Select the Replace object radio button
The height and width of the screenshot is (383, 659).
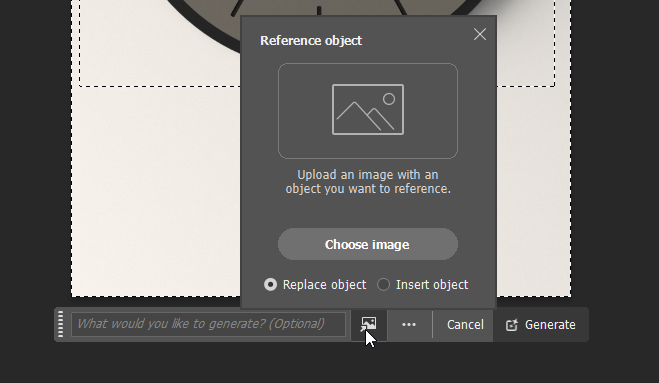[270, 285]
